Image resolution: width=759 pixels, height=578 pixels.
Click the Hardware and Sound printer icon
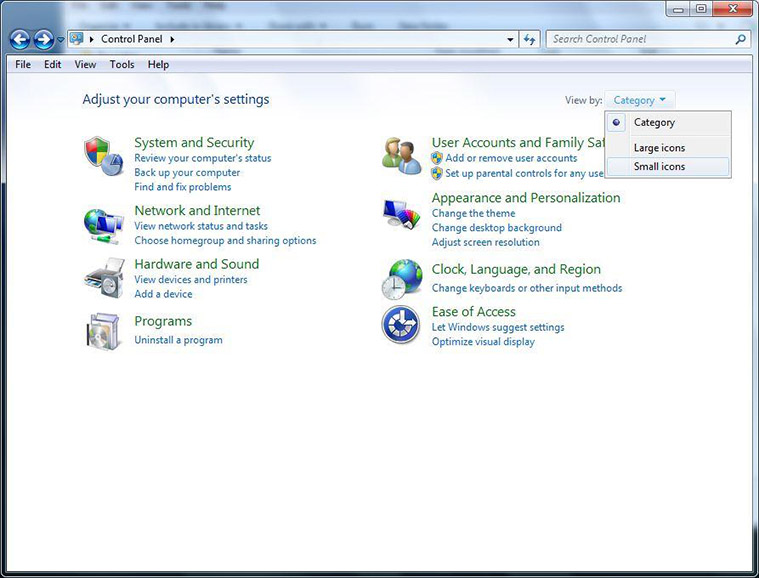(105, 278)
